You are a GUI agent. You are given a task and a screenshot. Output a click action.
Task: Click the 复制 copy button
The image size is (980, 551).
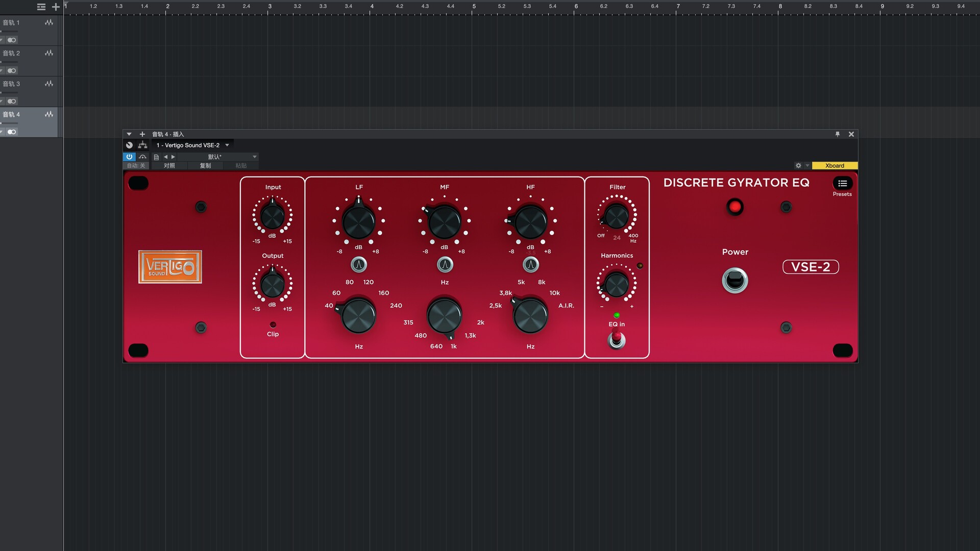pos(205,166)
